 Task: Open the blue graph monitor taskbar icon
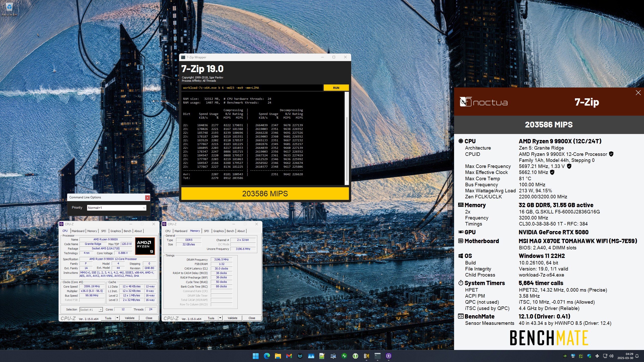311,356
